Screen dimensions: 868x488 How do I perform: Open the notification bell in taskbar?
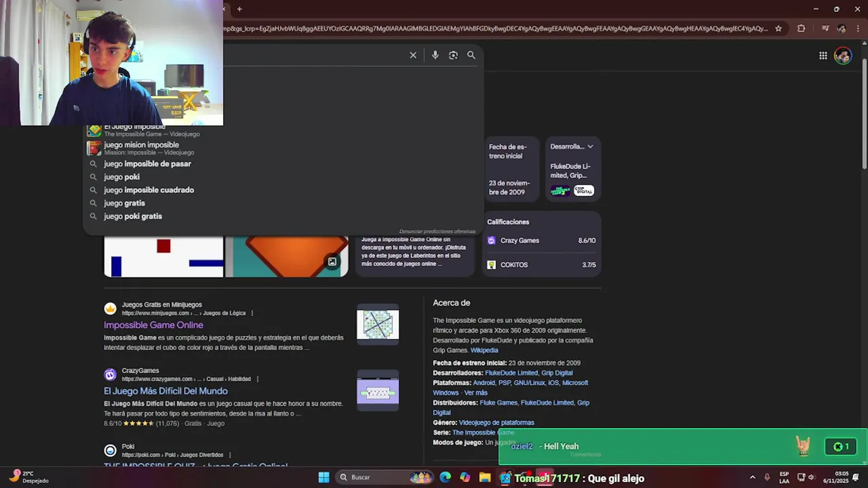pos(856,477)
